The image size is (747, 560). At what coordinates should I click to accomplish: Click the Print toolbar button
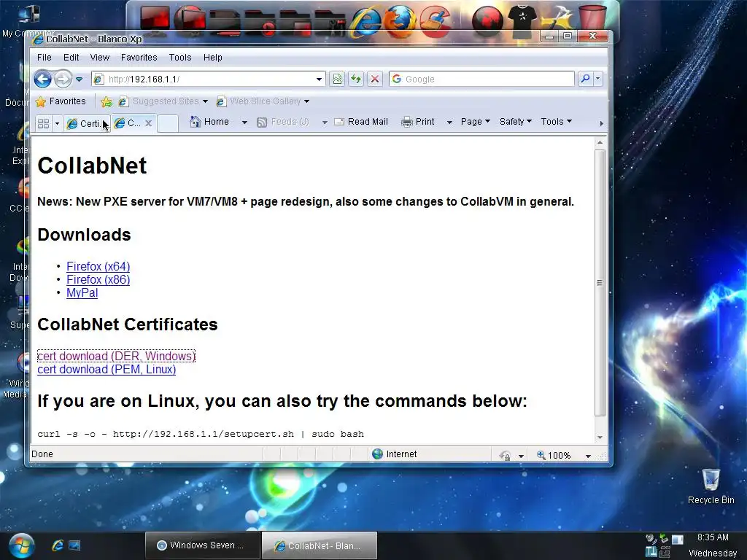418,122
